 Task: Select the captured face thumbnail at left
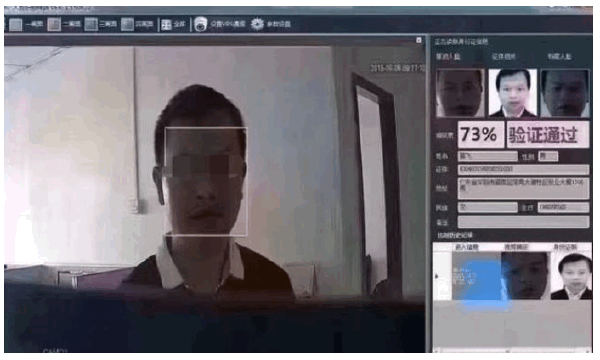[x=460, y=93]
